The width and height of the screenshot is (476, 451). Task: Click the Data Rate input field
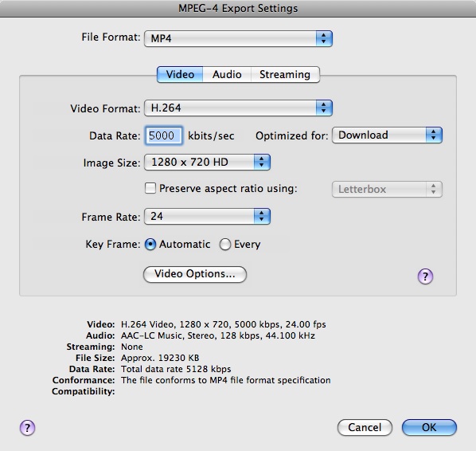tap(164, 135)
